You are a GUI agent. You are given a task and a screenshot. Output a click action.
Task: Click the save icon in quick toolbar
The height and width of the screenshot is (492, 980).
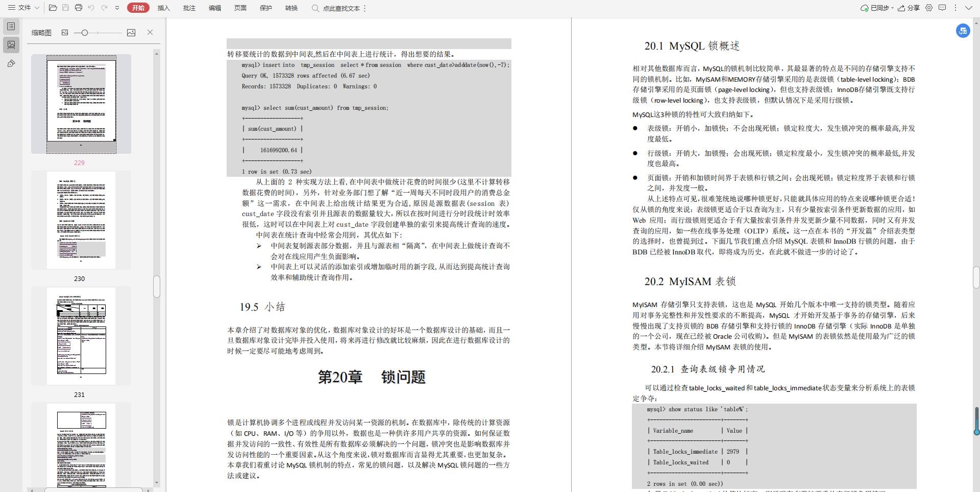click(x=65, y=8)
